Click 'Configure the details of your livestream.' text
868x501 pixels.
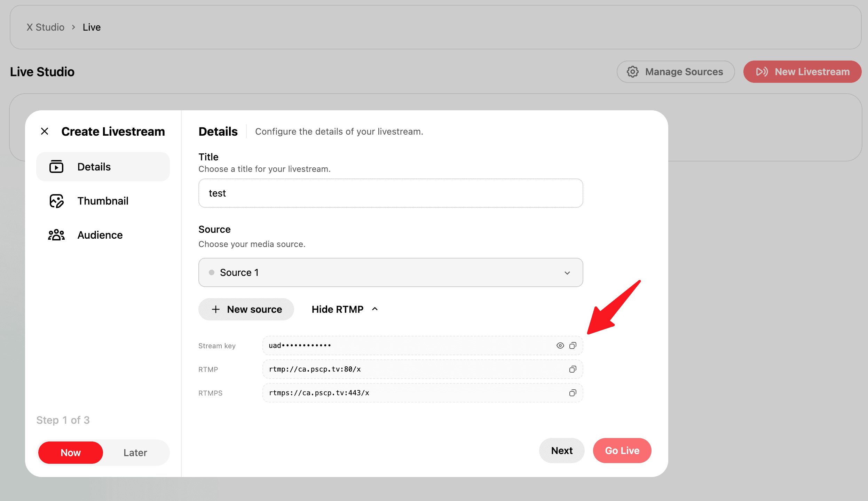pyautogui.click(x=339, y=132)
